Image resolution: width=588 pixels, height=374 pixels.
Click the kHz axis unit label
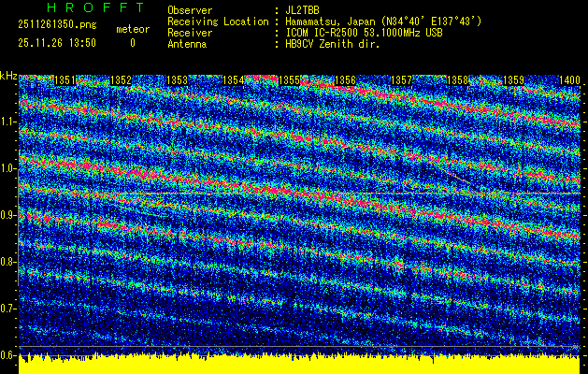pos(8,75)
